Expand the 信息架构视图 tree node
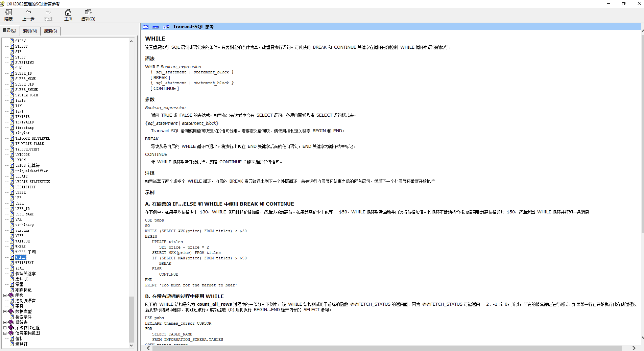 5,333
